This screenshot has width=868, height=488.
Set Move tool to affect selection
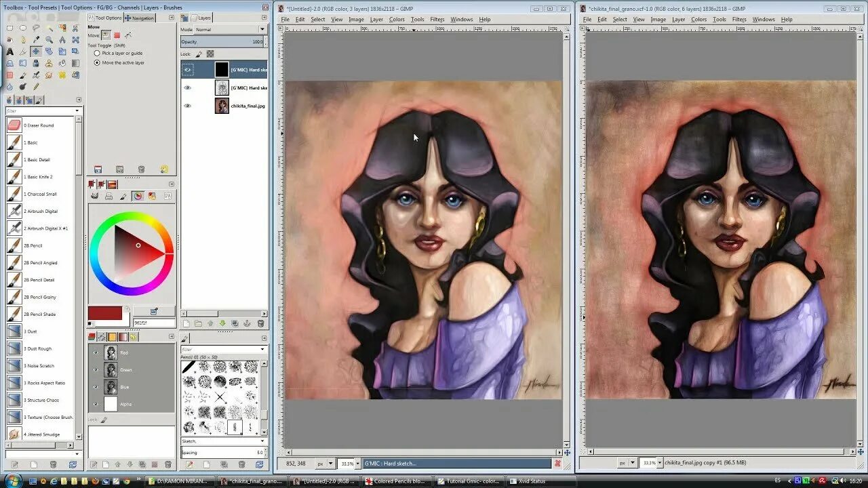[117, 35]
